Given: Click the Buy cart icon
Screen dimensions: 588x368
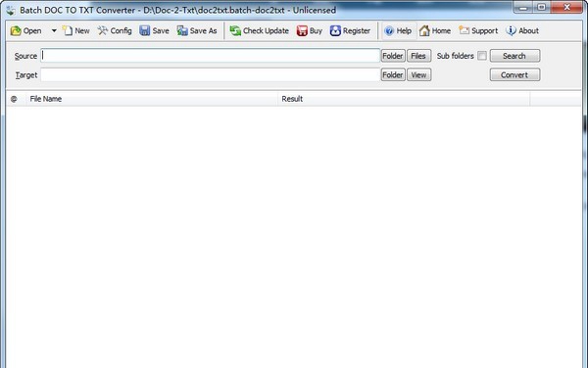Looking at the screenshot, I should point(302,30).
